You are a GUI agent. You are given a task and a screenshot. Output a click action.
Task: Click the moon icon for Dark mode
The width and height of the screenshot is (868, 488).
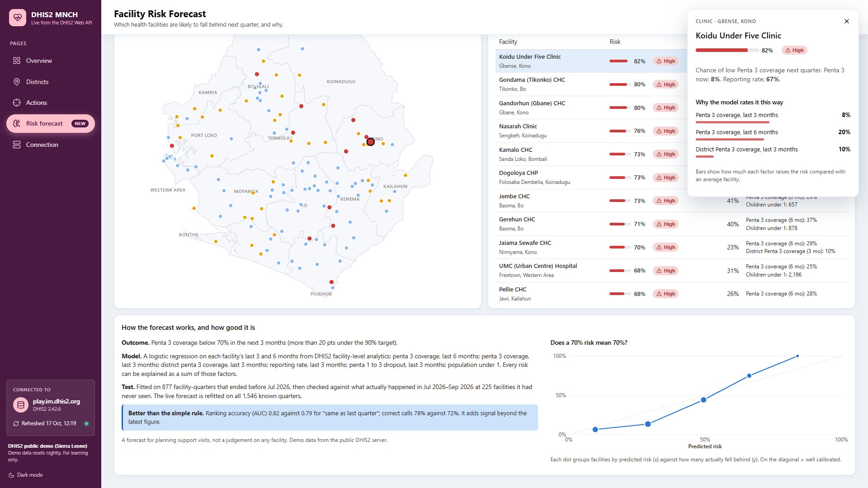click(11, 475)
